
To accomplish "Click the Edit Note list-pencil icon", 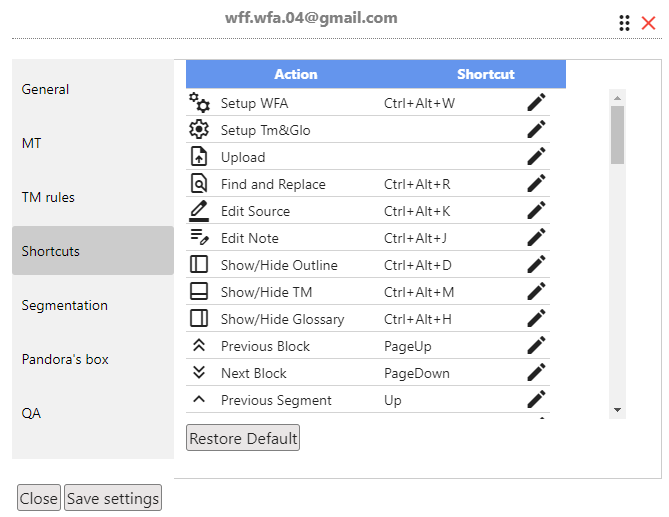I will pyautogui.click(x=199, y=237).
